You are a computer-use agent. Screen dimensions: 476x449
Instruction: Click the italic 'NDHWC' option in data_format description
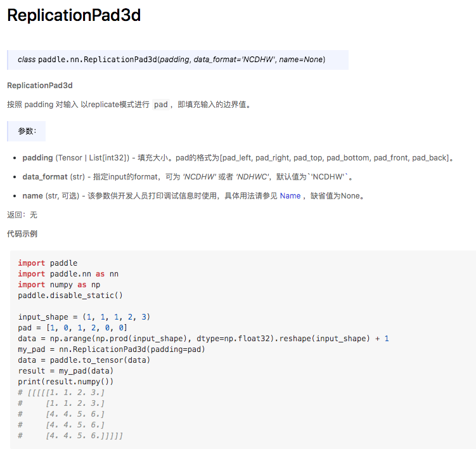[x=252, y=177]
